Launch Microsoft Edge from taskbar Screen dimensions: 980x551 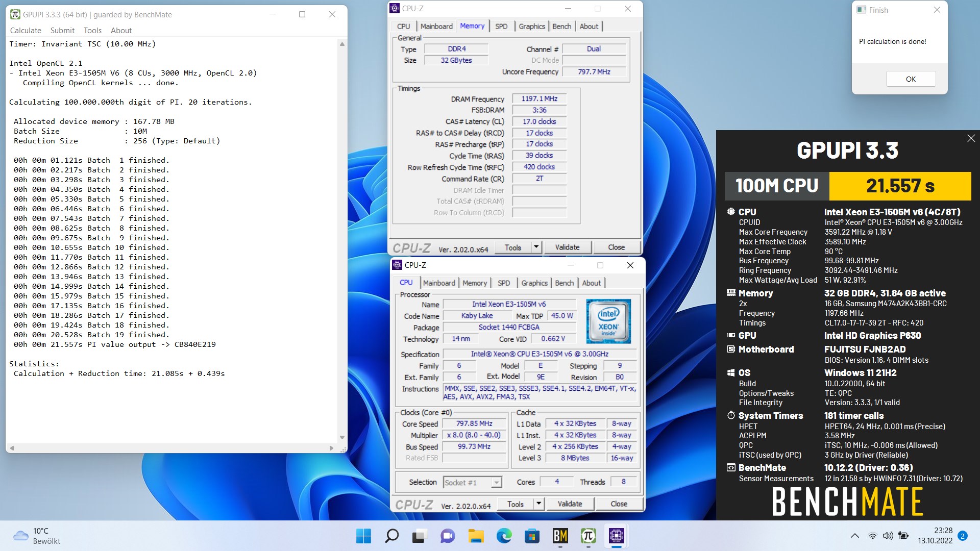(x=504, y=536)
